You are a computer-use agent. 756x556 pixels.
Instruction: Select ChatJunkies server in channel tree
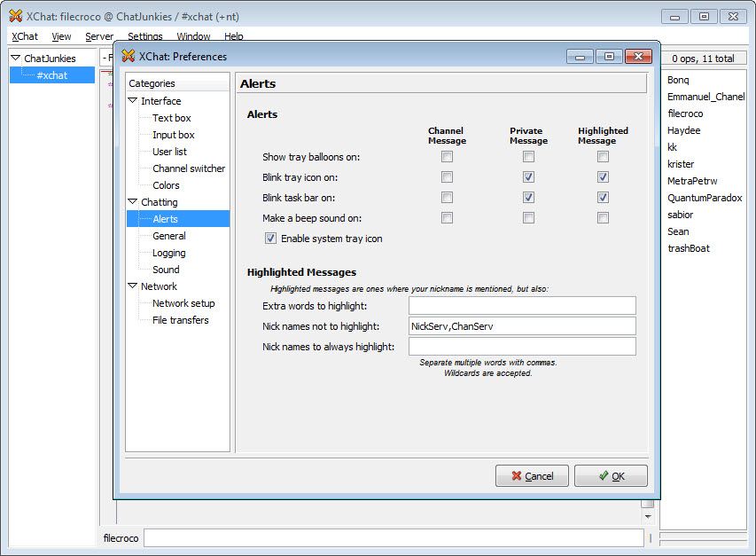click(x=51, y=59)
